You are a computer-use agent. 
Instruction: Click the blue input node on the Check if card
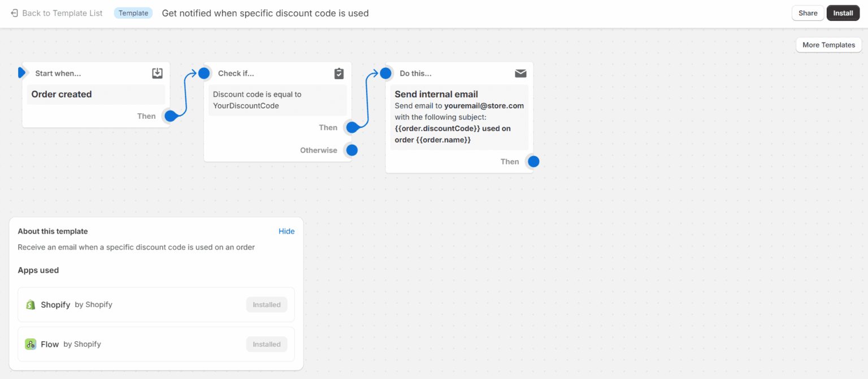click(x=204, y=73)
